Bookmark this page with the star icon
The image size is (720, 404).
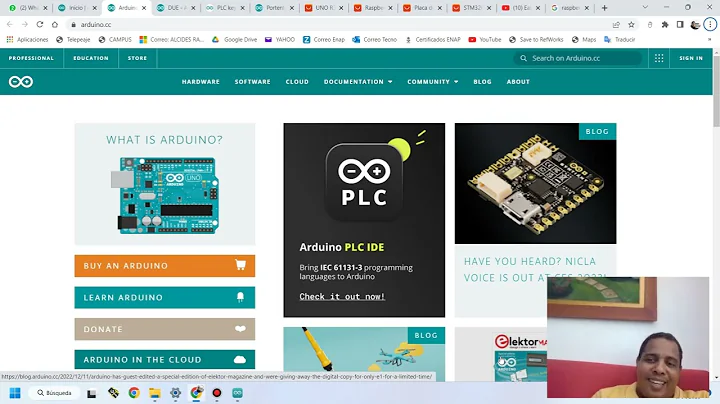pos(631,24)
